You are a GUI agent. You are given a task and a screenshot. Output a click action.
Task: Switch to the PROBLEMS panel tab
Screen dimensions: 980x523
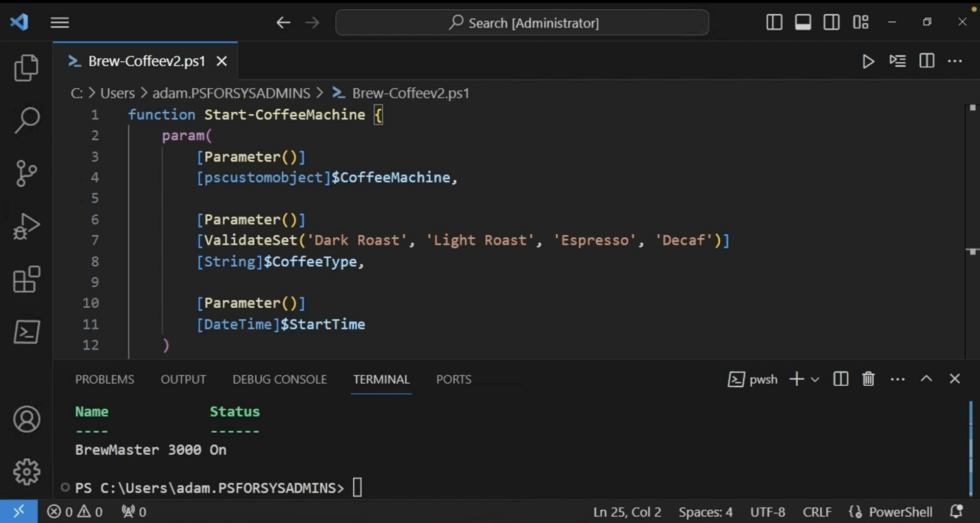point(105,379)
